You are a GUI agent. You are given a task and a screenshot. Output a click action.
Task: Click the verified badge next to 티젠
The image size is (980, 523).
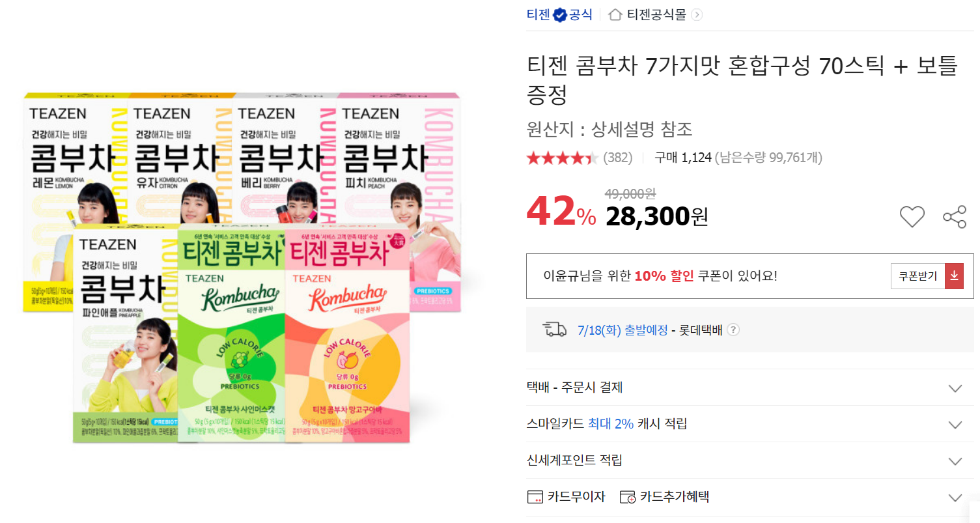tap(559, 15)
